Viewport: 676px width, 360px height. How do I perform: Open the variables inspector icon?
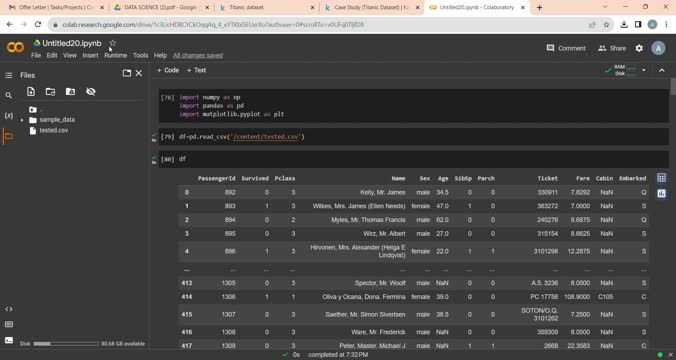point(8,116)
